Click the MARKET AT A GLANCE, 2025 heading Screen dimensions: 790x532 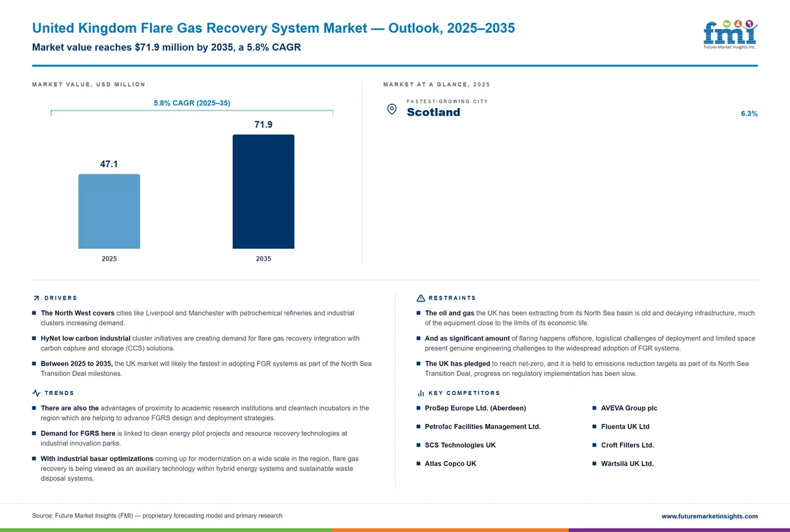click(x=436, y=84)
